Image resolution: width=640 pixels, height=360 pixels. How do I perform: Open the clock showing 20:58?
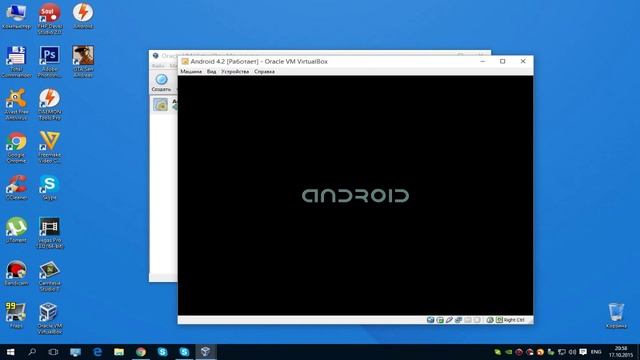pos(620,352)
